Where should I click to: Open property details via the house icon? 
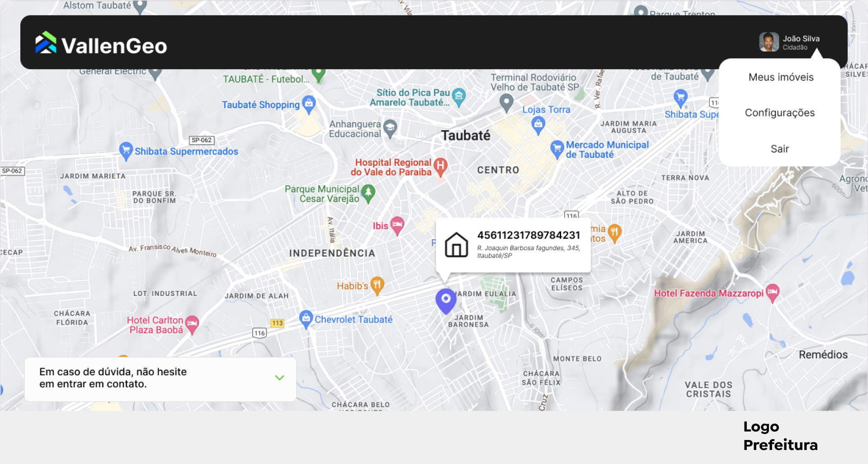click(456, 244)
